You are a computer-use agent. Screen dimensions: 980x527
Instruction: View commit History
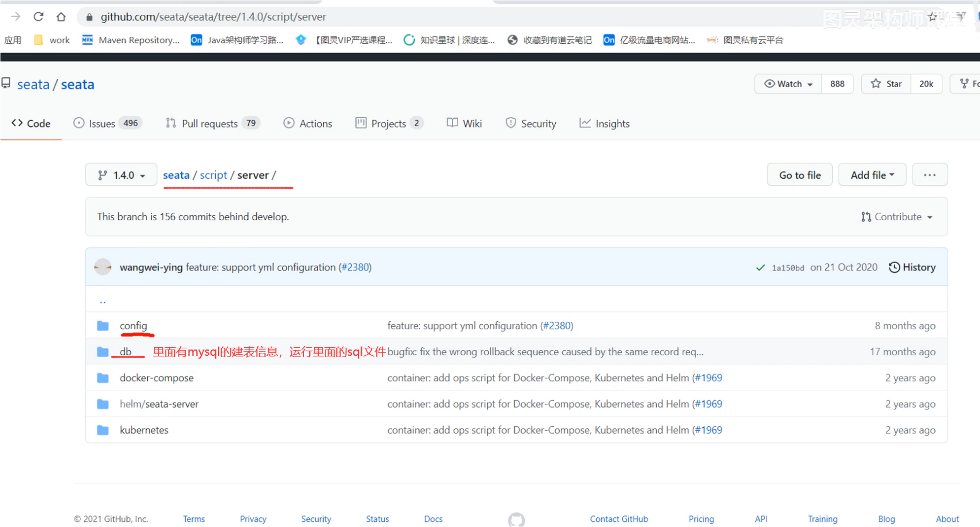point(912,267)
